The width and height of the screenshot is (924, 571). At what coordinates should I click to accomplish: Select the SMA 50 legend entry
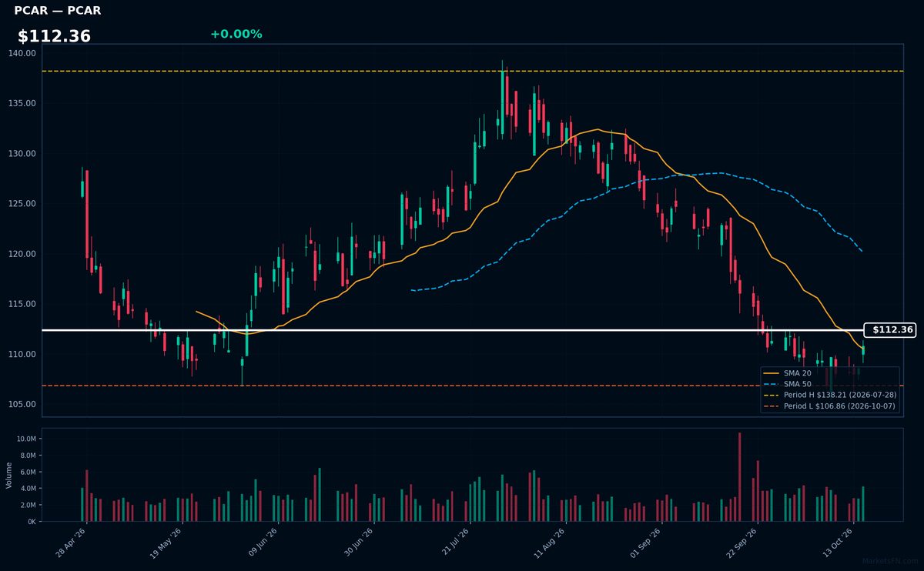point(797,384)
